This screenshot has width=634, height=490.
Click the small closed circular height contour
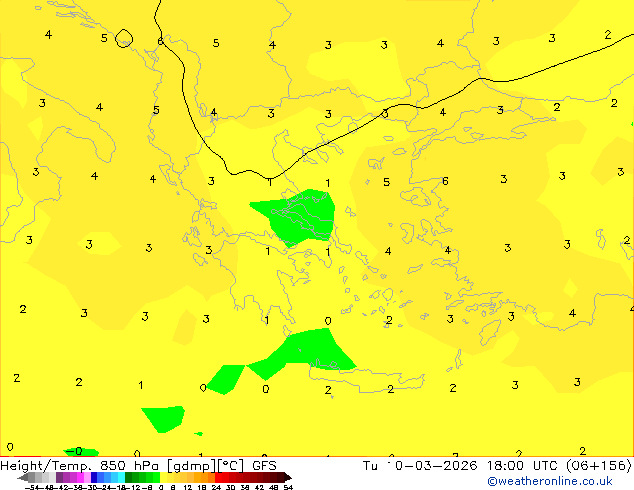click(x=124, y=38)
